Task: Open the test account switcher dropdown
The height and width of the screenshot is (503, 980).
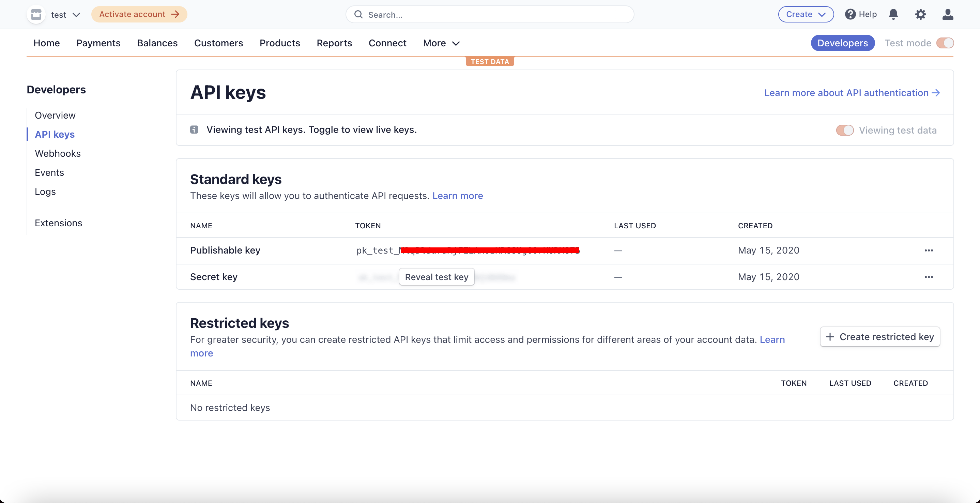Action: coord(65,15)
